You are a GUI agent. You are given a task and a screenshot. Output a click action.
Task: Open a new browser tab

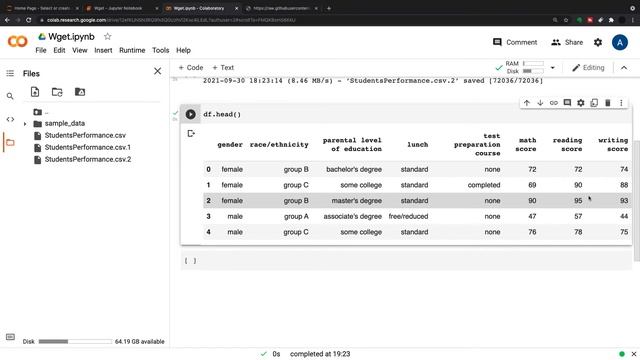pyautogui.click(x=329, y=8)
